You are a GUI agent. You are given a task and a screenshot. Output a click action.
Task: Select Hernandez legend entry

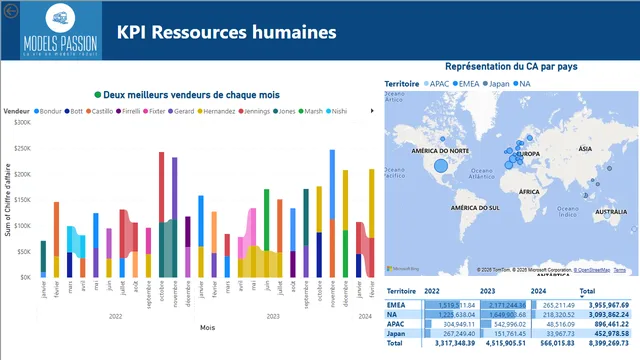tap(216, 111)
